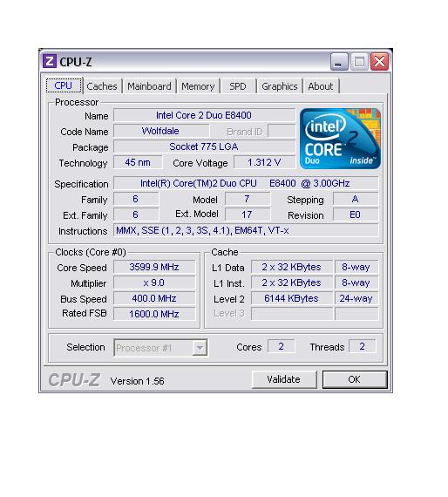Go to the SPD tab
The image size is (448, 497).
pos(238,86)
